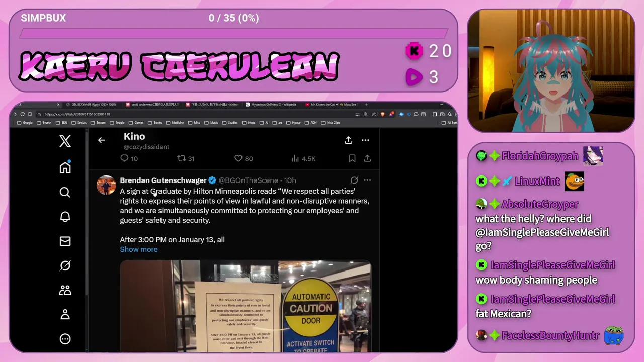644x362 pixels.
Task: Click @cozydissident handle
Action: pos(146,147)
